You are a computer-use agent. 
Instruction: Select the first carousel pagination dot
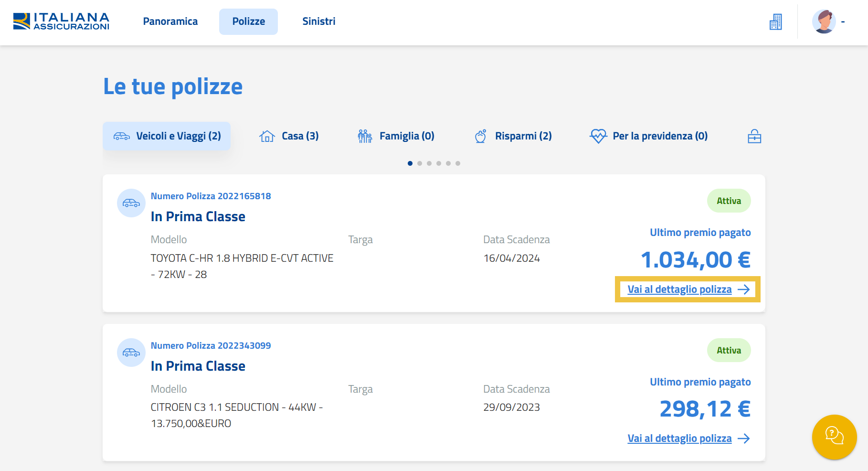click(x=410, y=163)
